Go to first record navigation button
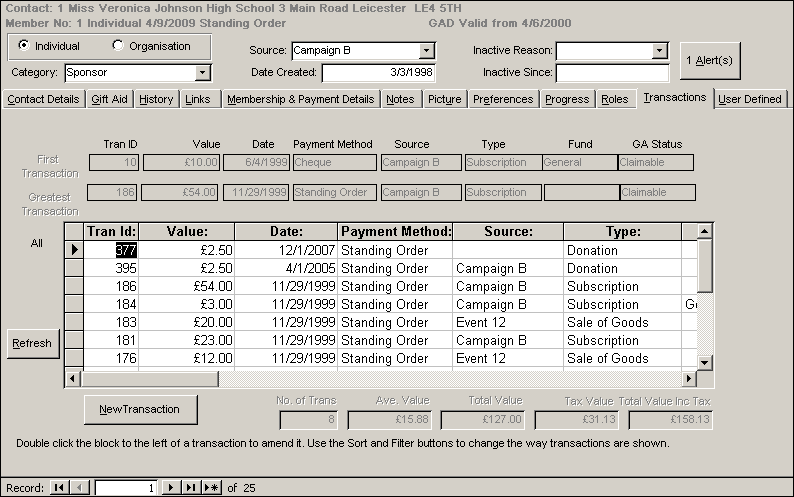The width and height of the screenshot is (794, 497). pyautogui.click(x=59, y=487)
